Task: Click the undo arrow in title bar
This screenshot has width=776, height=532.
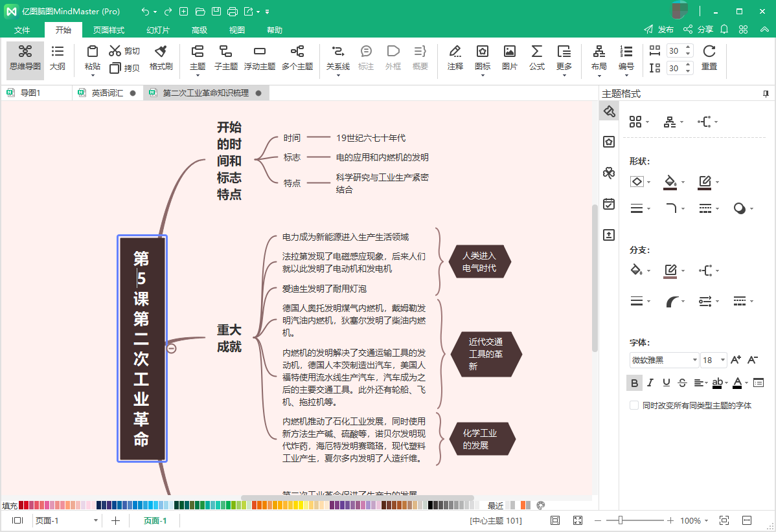Action: pyautogui.click(x=145, y=12)
